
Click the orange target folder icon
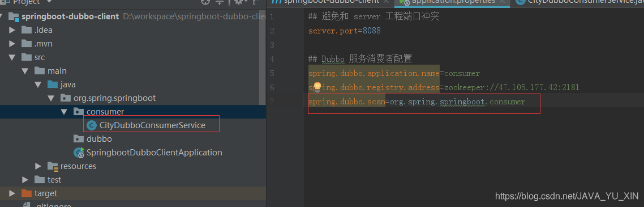26,193
